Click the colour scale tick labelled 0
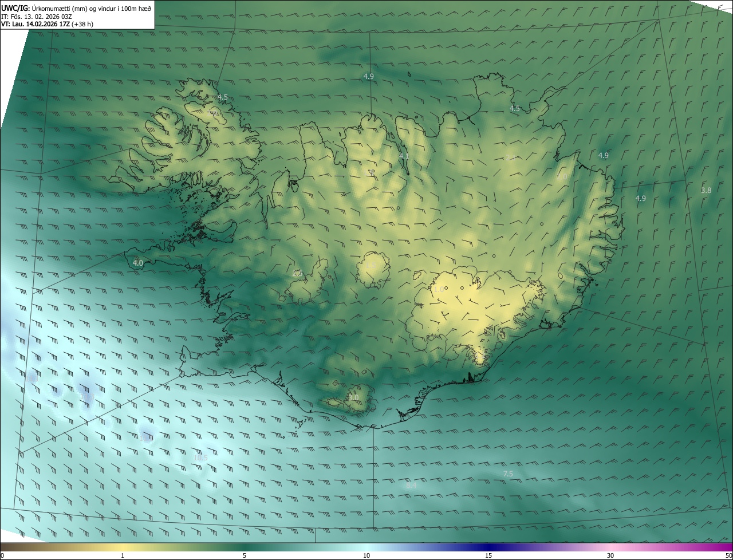 [x=2, y=555]
